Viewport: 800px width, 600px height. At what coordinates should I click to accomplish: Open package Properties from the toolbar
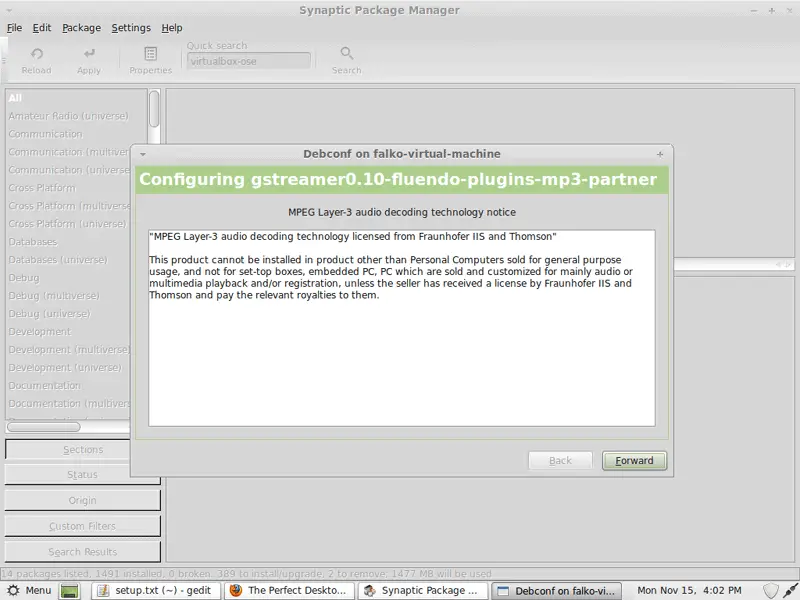point(151,61)
